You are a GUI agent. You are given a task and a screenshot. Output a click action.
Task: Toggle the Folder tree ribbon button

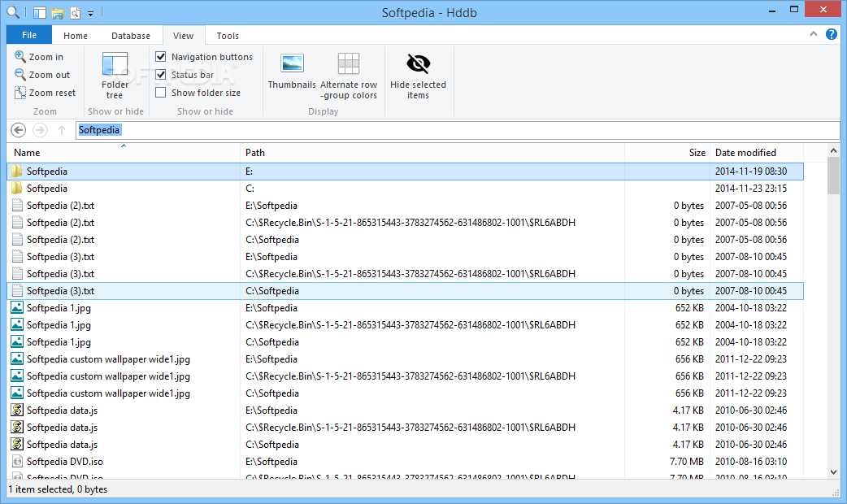point(115,76)
